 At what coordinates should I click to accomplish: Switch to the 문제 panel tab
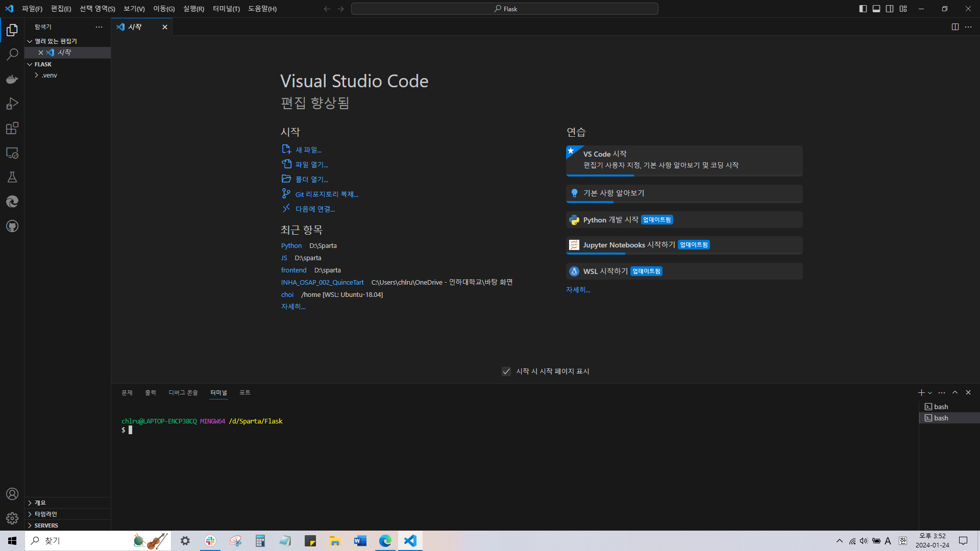click(127, 393)
